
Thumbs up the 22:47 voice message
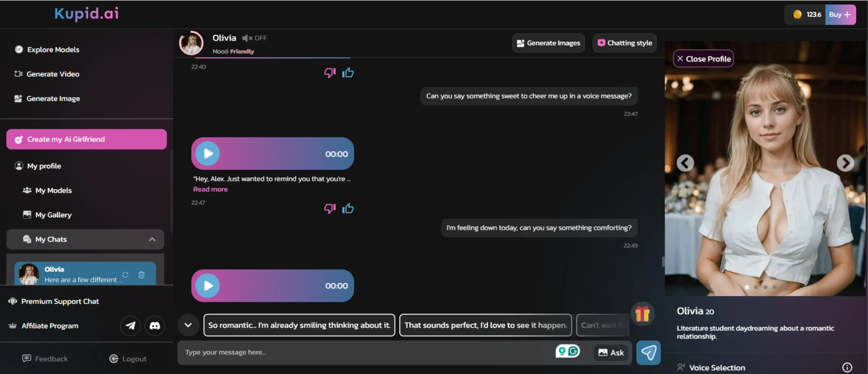(x=348, y=208)
